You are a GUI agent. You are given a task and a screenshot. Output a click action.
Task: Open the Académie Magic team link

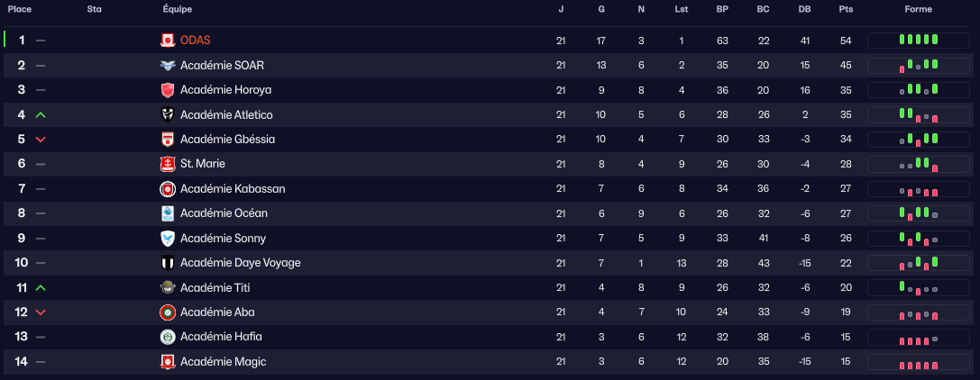(223, 361)
